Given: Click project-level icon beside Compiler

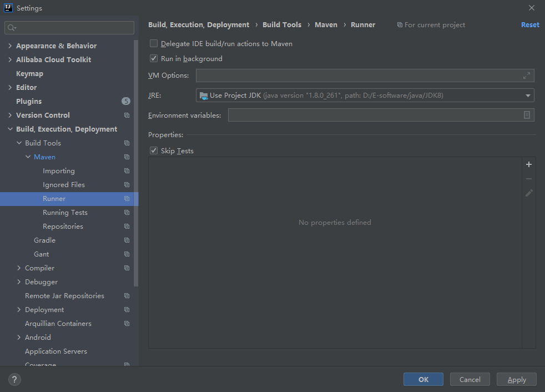Looking at the screenshot, I should pyautogui.click(x=127, y=268).
